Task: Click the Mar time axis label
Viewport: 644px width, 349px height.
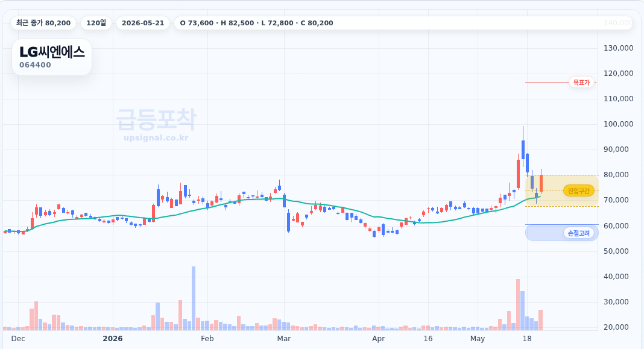Action: pyautogui.click(x=284, y=339)
